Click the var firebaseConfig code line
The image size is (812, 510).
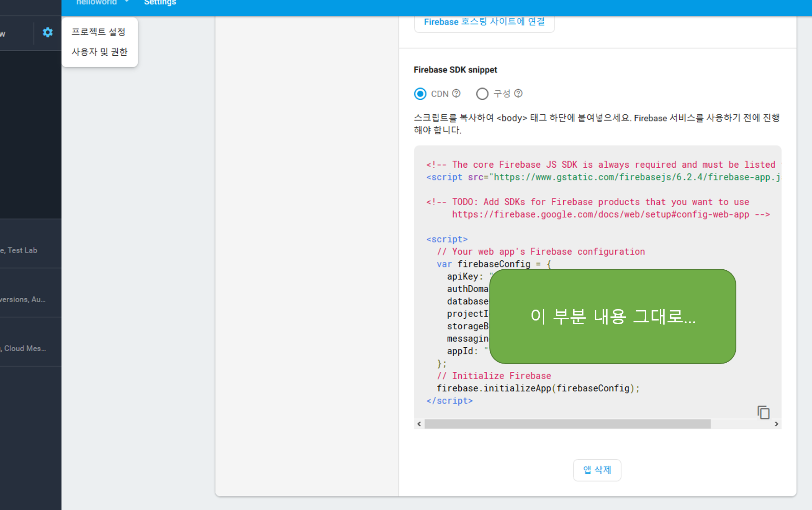(494, 264)
